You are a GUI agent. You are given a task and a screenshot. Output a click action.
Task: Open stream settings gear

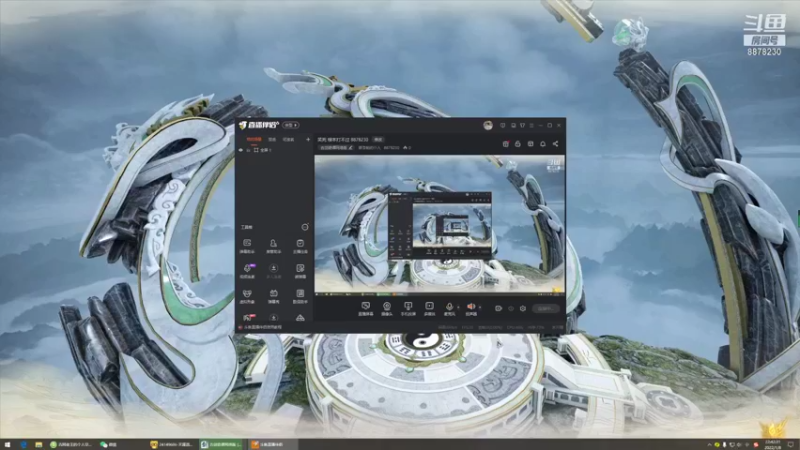(x=523, y=309)
